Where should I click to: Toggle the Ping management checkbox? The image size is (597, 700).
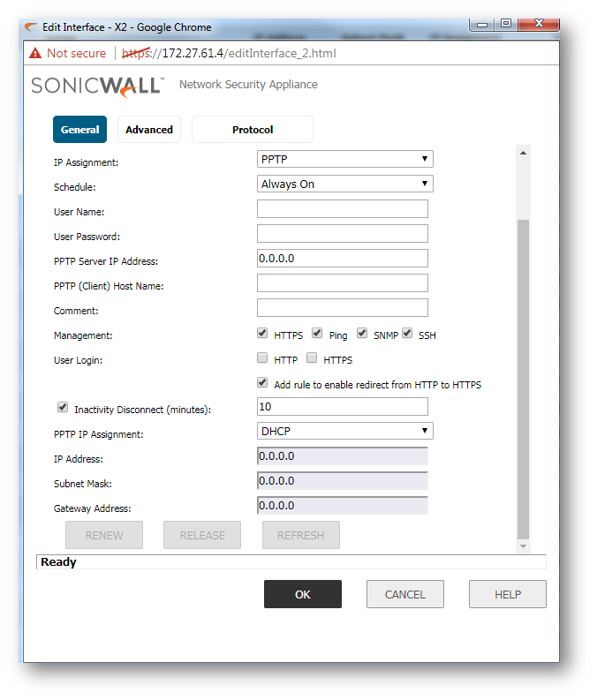point(317,334)
